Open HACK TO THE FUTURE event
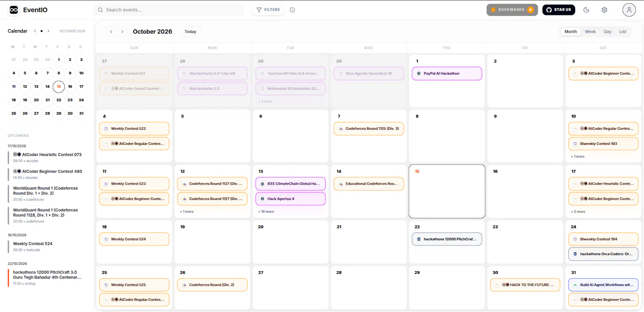This screenshot has width=644, height=312. click(x=525, y=285)
